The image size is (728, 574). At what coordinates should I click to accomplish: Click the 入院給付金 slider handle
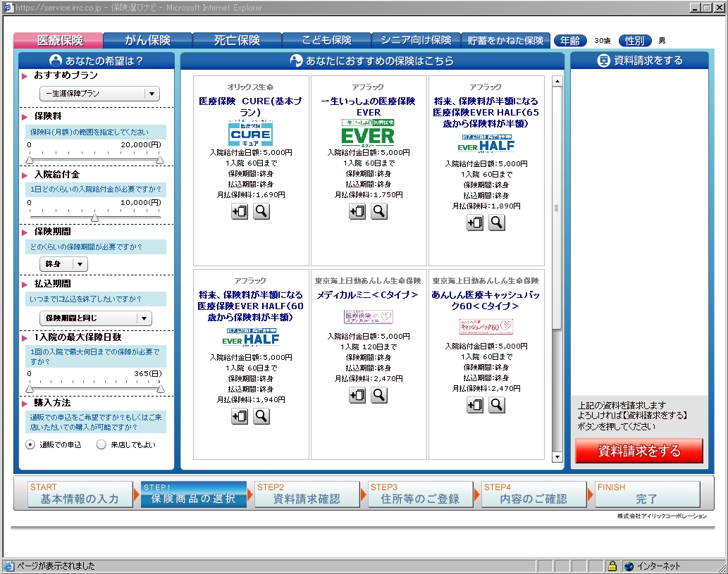(95, 217)
